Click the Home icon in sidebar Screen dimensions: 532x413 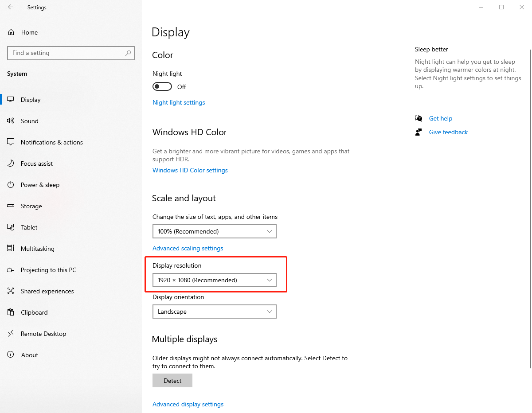click(x=11, y=32)
